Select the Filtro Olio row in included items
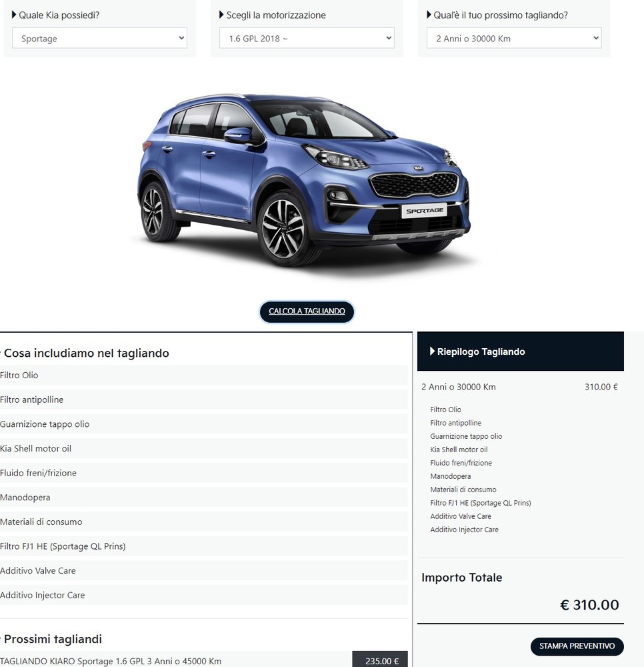Screen dimensions: 644x667 tap(203, 375)
